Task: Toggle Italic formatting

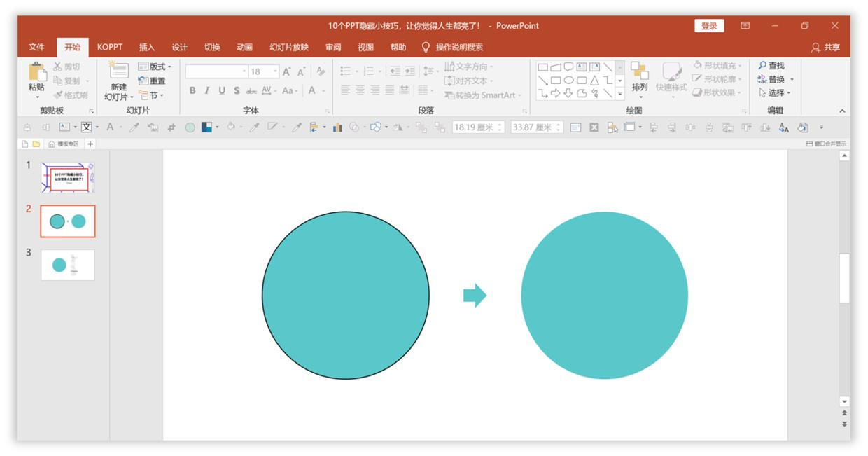Action: coord(207,90)
